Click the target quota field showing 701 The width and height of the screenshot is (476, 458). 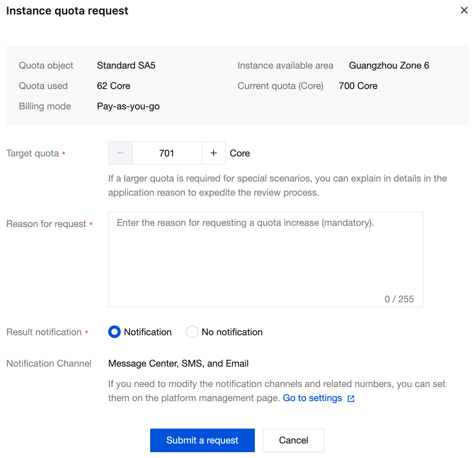pyautogui.click(x=167, y=153)
